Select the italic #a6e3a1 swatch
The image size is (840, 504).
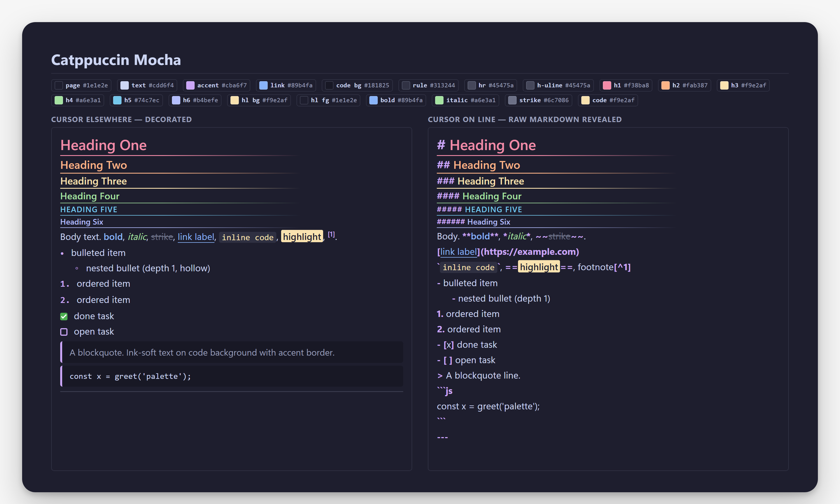(x=465, y=100)
